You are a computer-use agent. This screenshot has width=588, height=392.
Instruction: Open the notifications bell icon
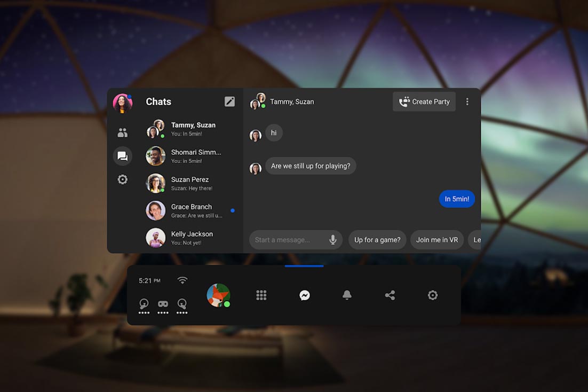pyautogui.click(x=347, y=295)
